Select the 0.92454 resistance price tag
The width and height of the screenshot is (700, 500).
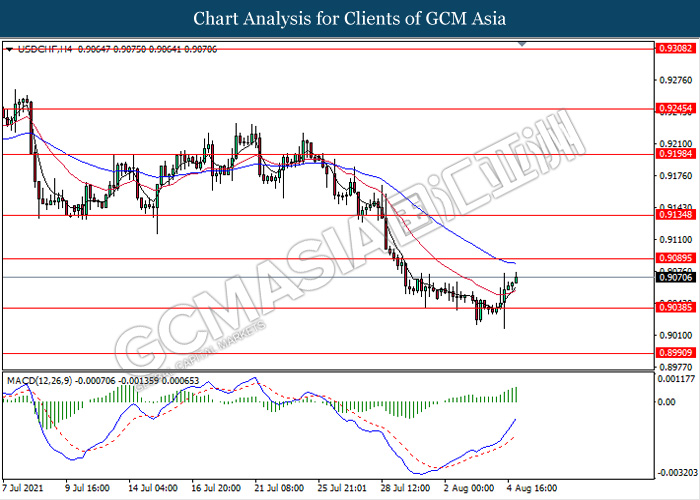672,108
